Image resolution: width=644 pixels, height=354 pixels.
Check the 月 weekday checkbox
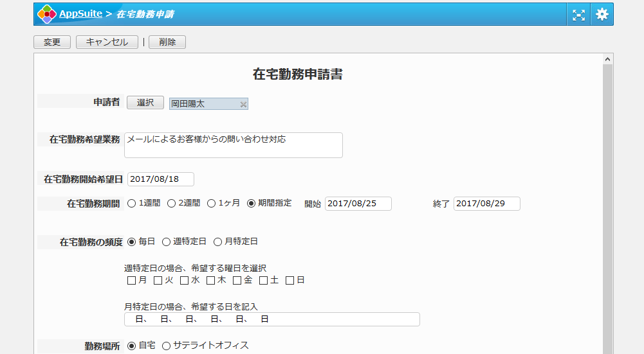coord(132,281)
